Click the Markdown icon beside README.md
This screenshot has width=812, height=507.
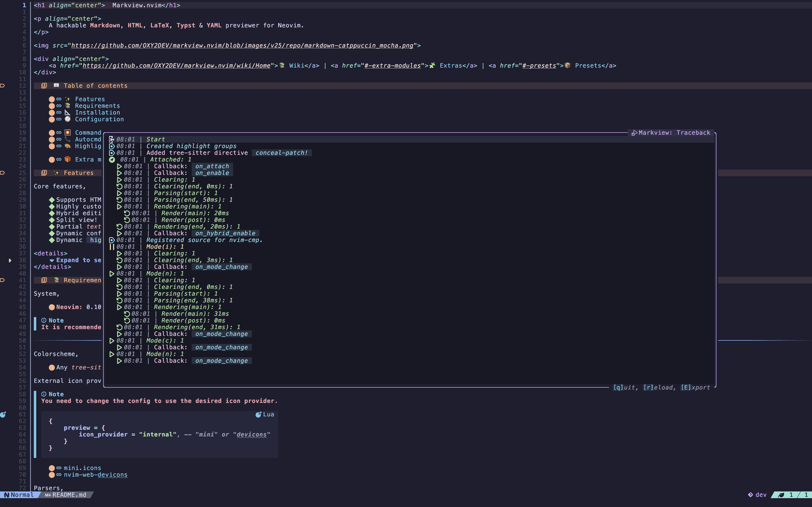coord(48,495)
